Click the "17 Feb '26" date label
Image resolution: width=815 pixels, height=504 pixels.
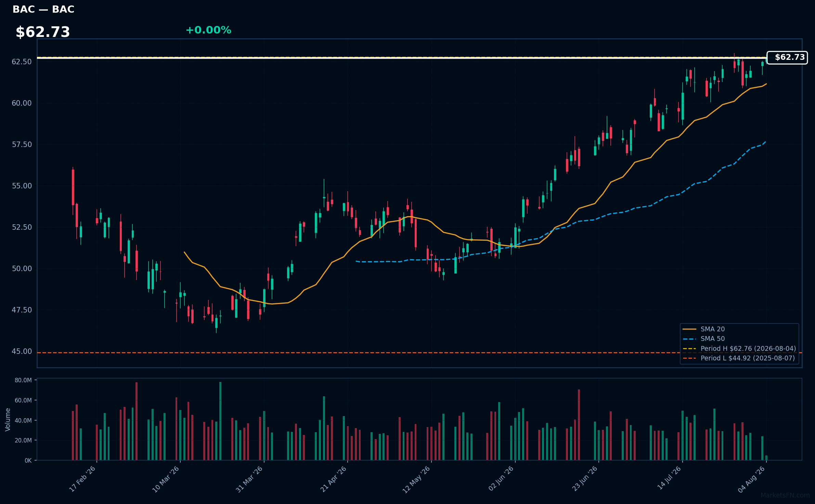[x=82, y=479]
